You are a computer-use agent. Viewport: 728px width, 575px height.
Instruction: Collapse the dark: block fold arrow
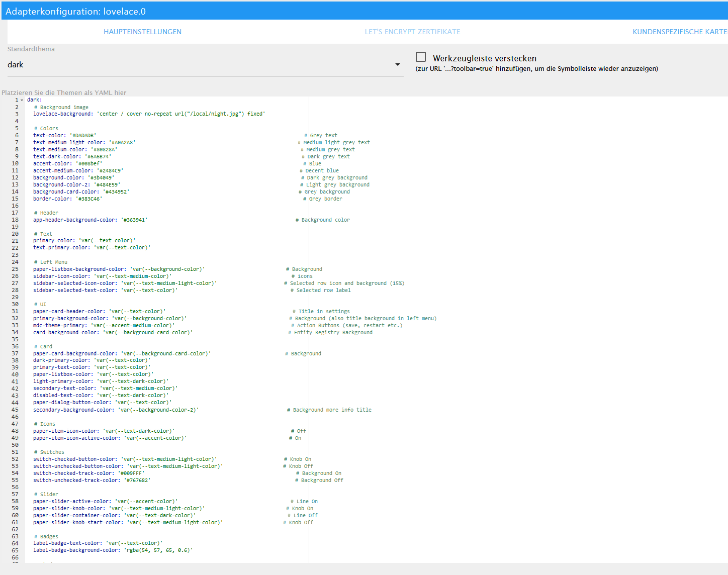pyautogui.click(x=22, y=101)
